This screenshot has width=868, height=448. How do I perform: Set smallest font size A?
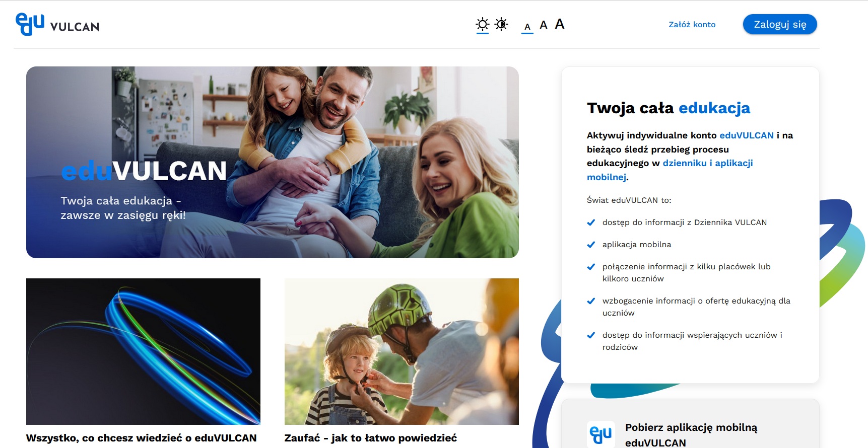[527, 27]
